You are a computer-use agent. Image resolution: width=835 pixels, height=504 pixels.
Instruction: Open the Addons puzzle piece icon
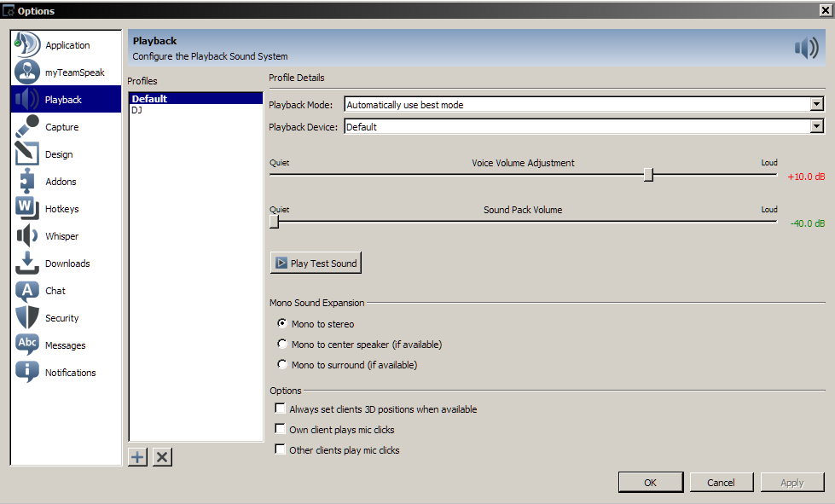point(26,181)
